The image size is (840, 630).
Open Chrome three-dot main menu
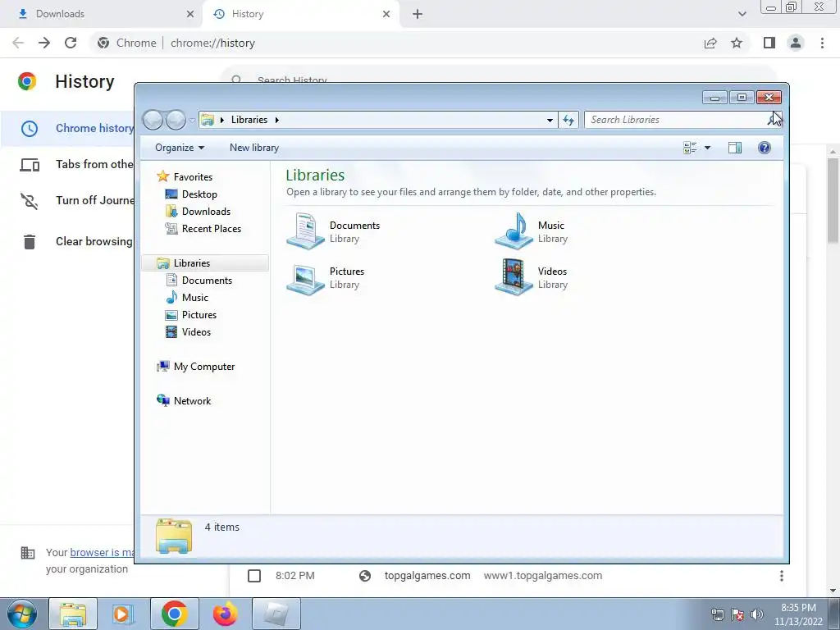[x=822, y=43]
